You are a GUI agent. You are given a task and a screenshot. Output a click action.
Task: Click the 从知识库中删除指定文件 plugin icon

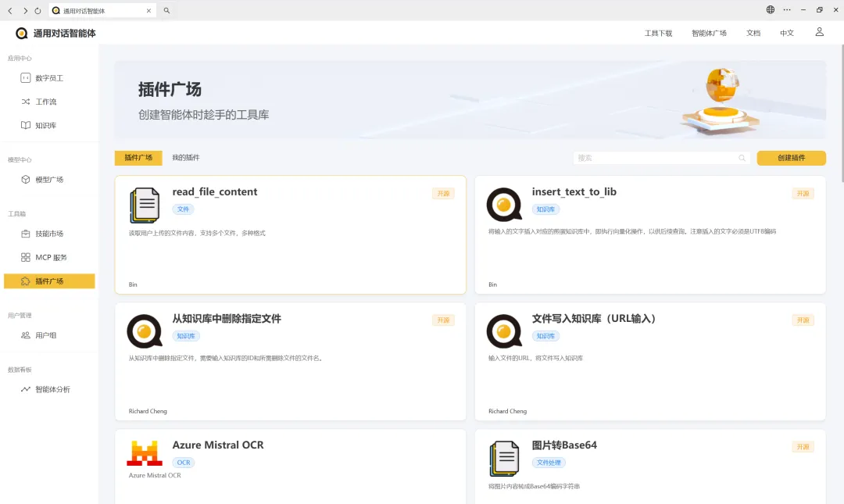(145, 331)
